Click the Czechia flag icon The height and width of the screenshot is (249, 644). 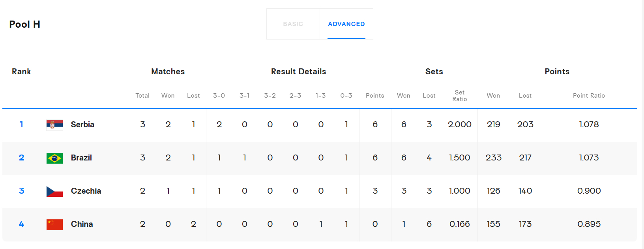pos(54,191)
